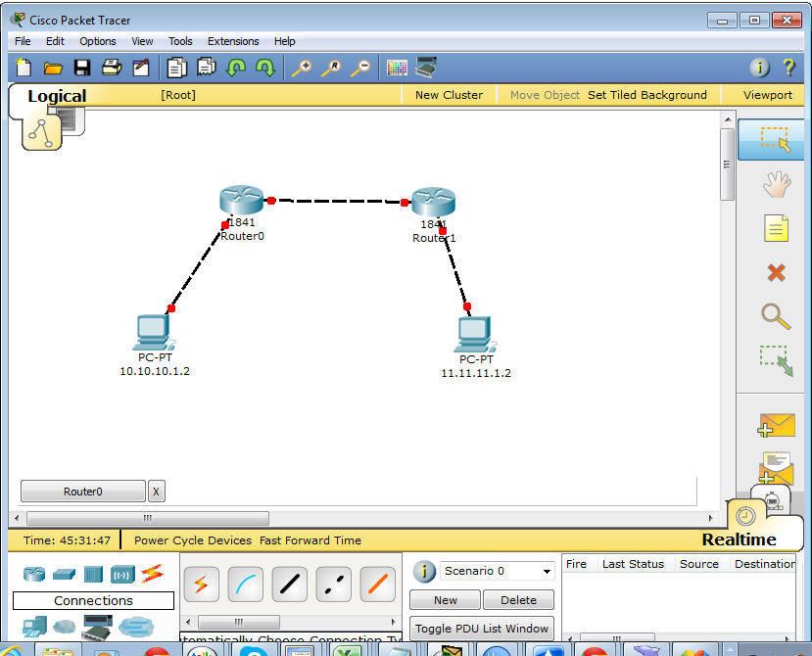The width and height of the screenshot is (812, 656).
Task: Select Multiuser Connection category
Action: point(136,627)
